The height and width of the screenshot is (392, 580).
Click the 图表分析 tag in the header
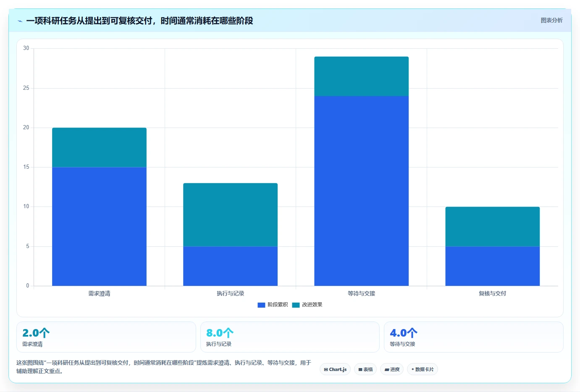coord(551,20)
